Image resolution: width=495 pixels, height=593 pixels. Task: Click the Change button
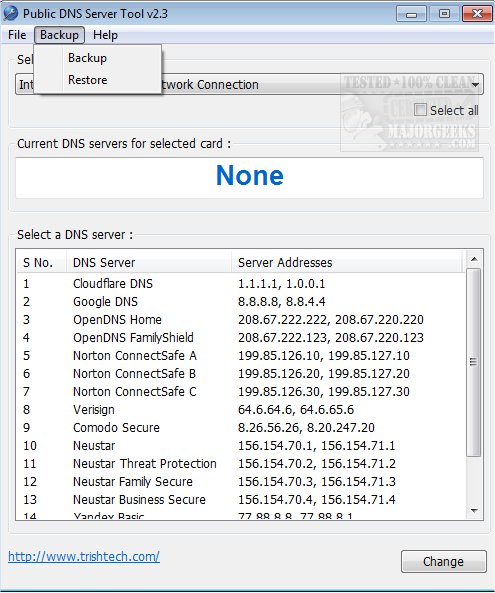point(444,562)
